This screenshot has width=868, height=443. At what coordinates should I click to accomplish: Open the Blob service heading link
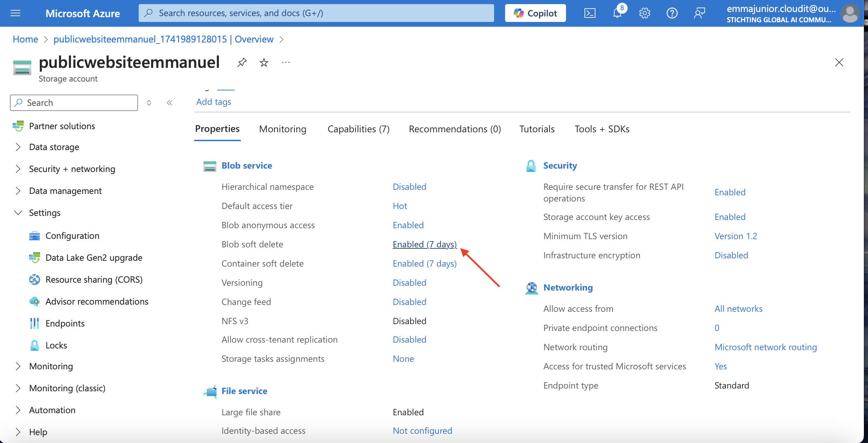[247, 165]
